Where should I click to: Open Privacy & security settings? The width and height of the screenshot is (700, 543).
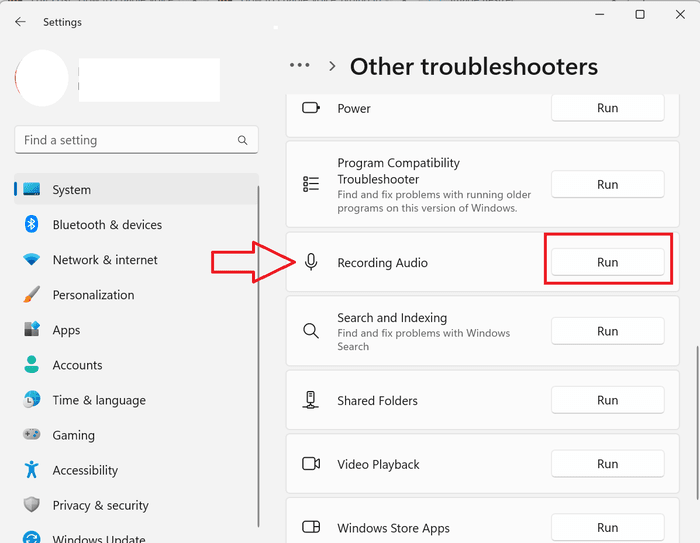click(x=136, y=505)
